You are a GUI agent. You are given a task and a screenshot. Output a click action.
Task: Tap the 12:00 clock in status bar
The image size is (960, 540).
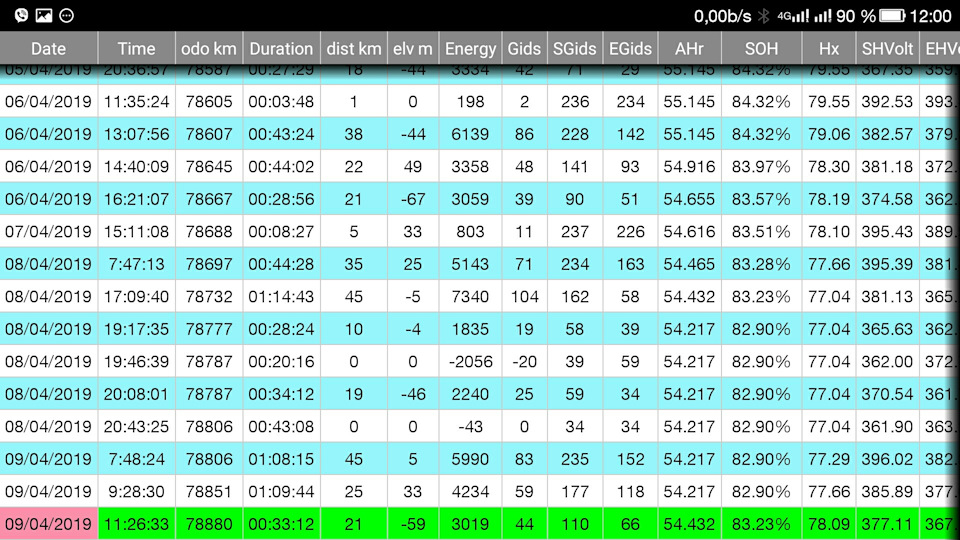point(931,16)
